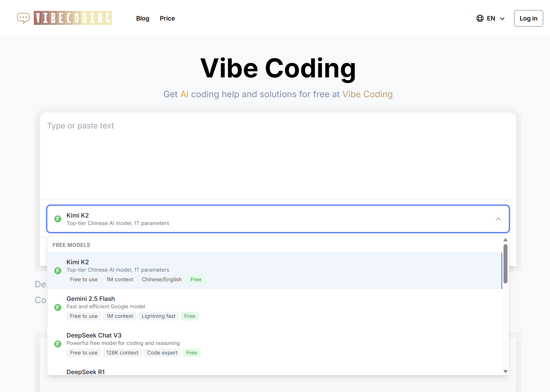The width and height of the screenshot is (550, 392).
Task: Click the green Free tag on Kimi K2
Action: coord(196,279)
